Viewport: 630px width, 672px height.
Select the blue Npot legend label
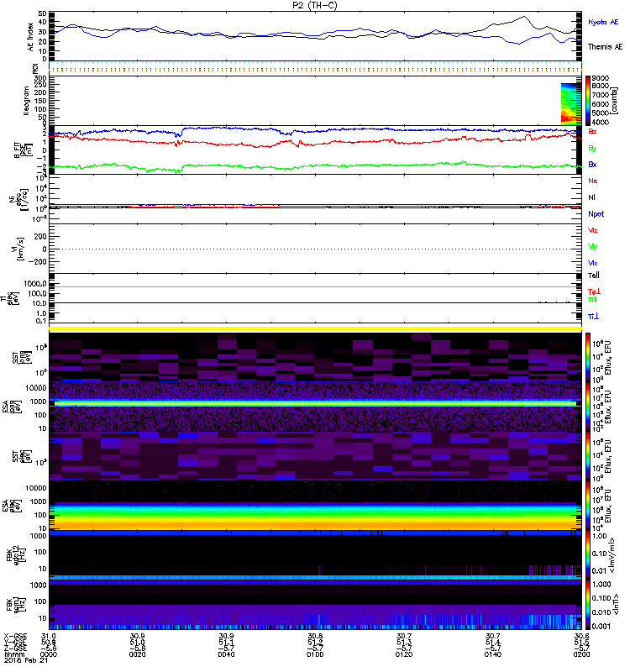596,214
